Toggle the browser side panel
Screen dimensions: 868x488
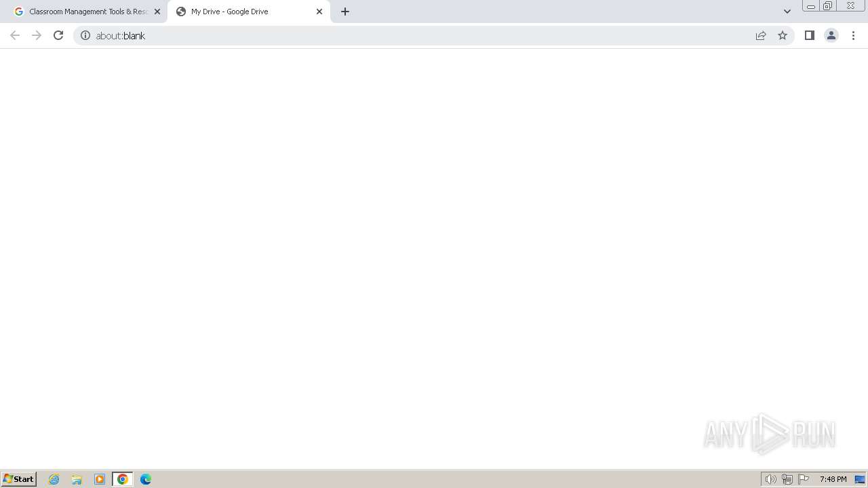coord(810,35)
